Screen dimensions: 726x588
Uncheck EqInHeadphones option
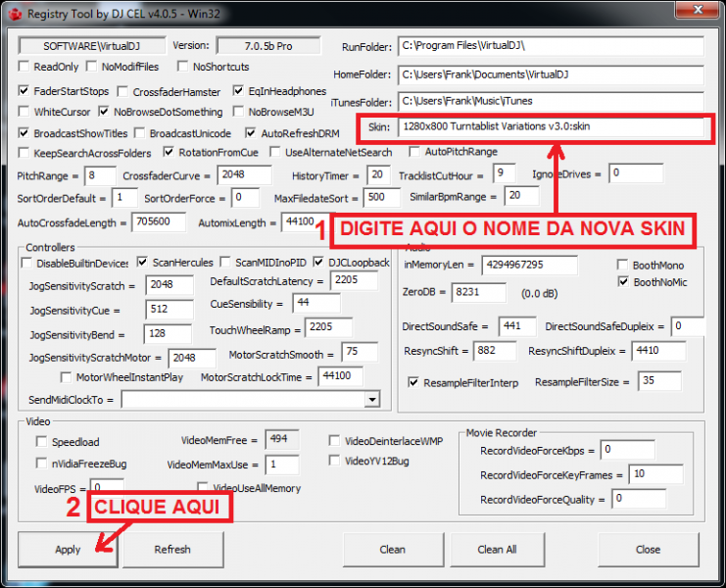click(x=238, y=91)
